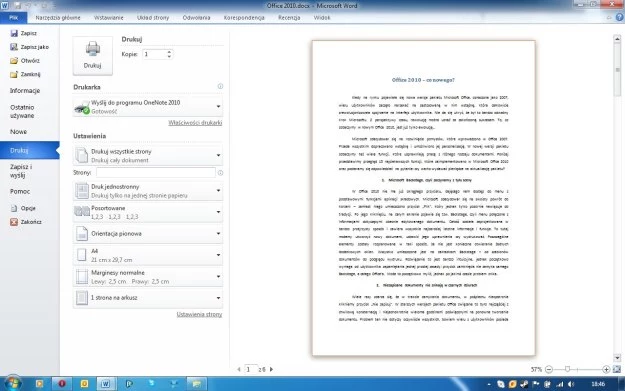Click the Otwórz folder icon
This screenshot has height=391, width=625.
coord(14,61)
